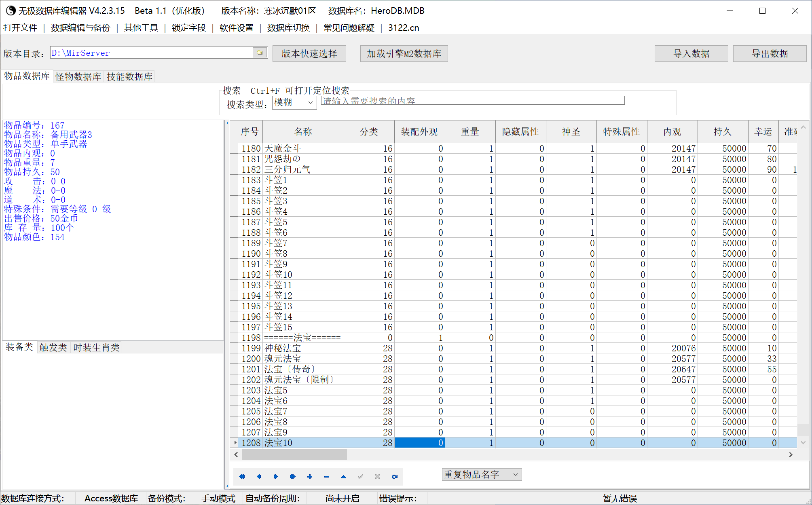This screenshot has width=812, height=505.
Task: Click the post edit checkmark icon
Action: 360,477
